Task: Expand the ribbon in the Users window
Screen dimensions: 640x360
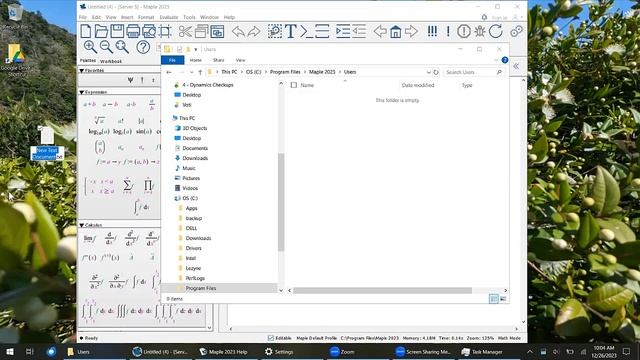Action: (496, 60)
